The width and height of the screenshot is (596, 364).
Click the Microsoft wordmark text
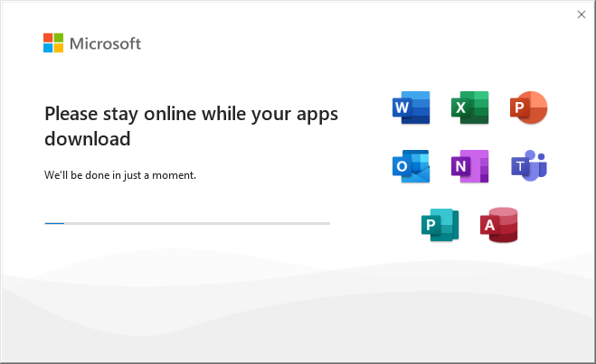105,43
